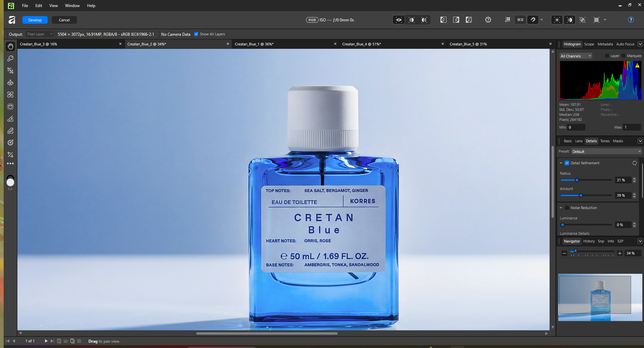Open the Preset Default dropdown
Viewport: 644px width, 348px height.
606,152
